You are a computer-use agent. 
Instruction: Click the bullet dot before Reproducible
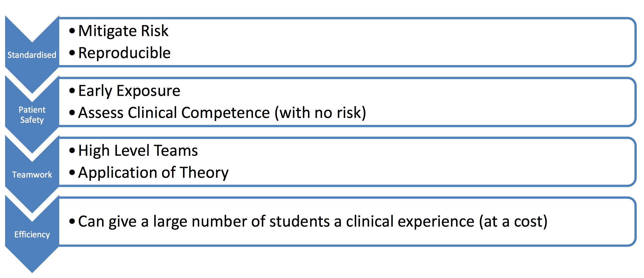click(x=72, y=53)
